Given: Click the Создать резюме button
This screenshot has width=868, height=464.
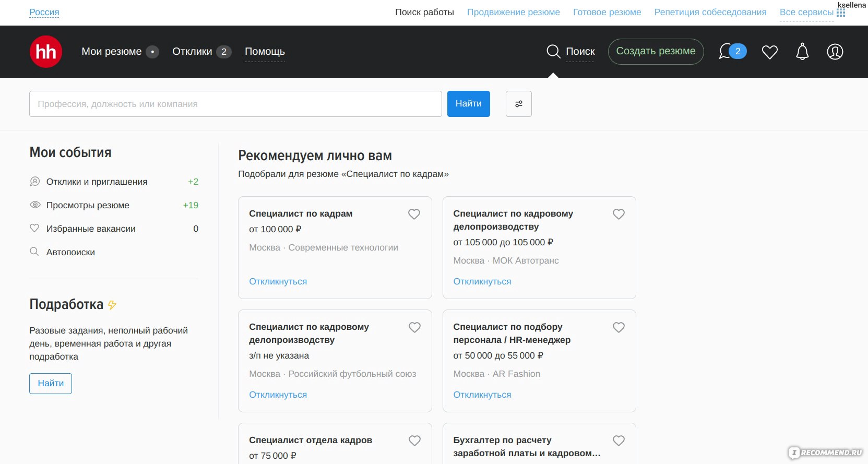Looking at the screenshot, I should pyautogui.click(x=656, y=52).
